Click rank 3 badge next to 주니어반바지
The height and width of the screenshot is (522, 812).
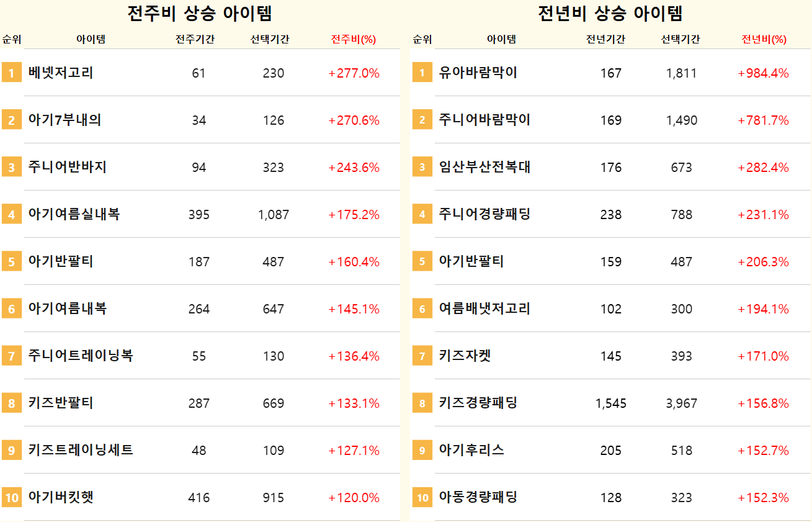pyautogui.click(x=11, y=167)
